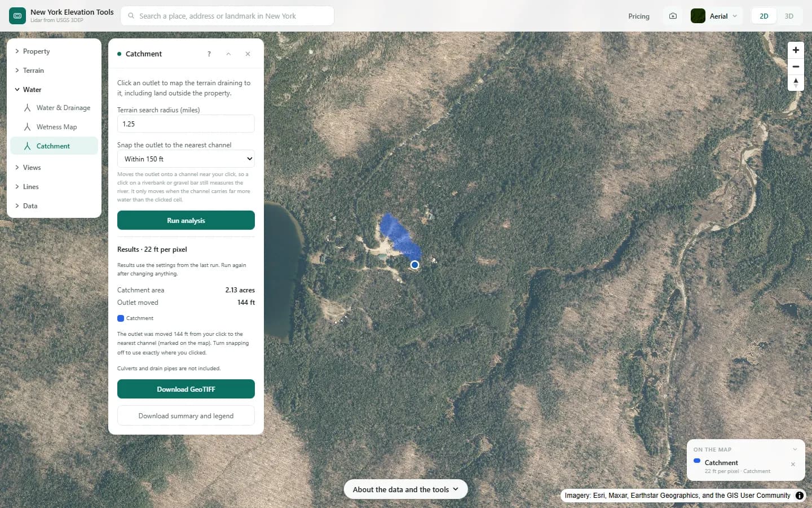This screenshot has height=508, width=812.
Task: Expand the Data section
Action: click(x=54, y=206)
